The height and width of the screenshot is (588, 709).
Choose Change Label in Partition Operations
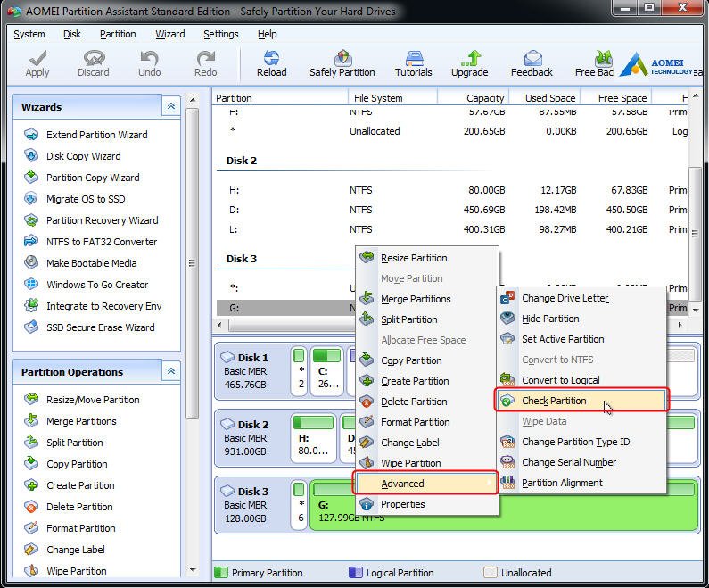(x=64, y=550)
